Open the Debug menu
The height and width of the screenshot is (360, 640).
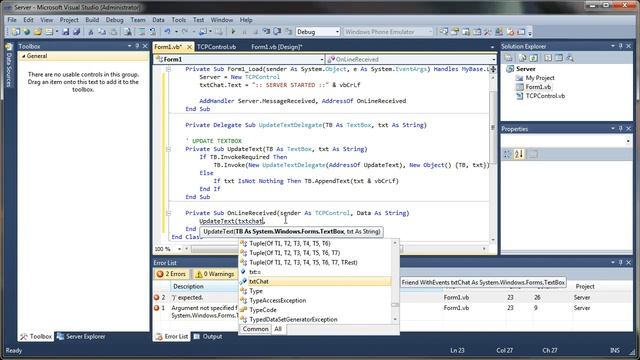coord(114,20)
